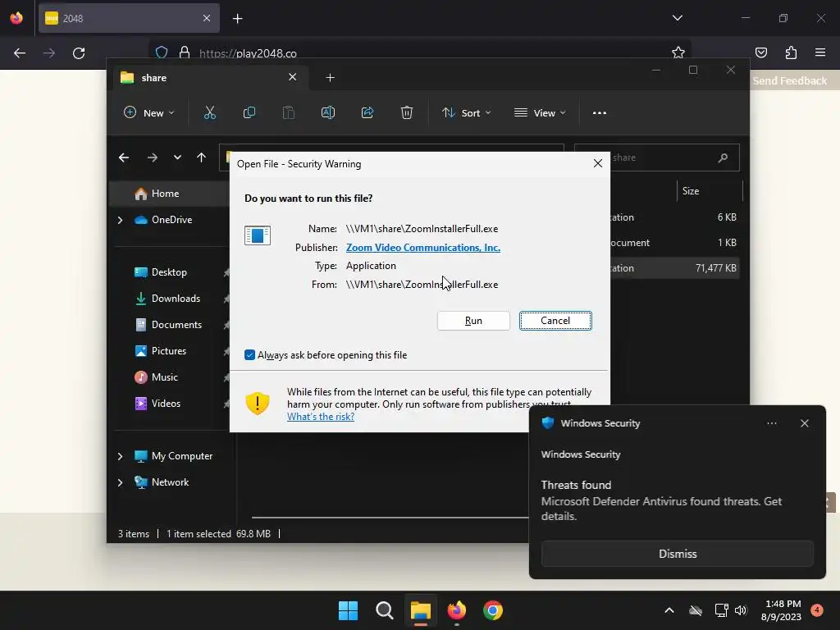Click File Explorer icon on the taskbar
The image size is (840, 630).
click(421, 610)
